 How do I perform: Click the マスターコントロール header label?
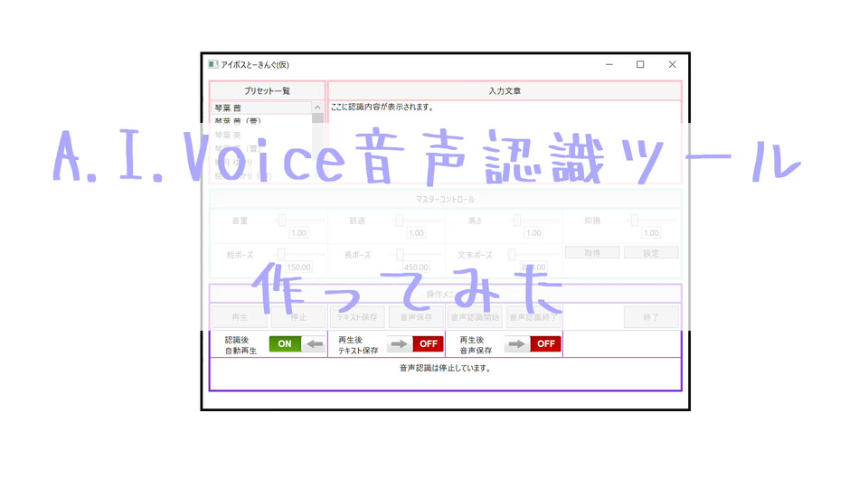tap(445, 199)
